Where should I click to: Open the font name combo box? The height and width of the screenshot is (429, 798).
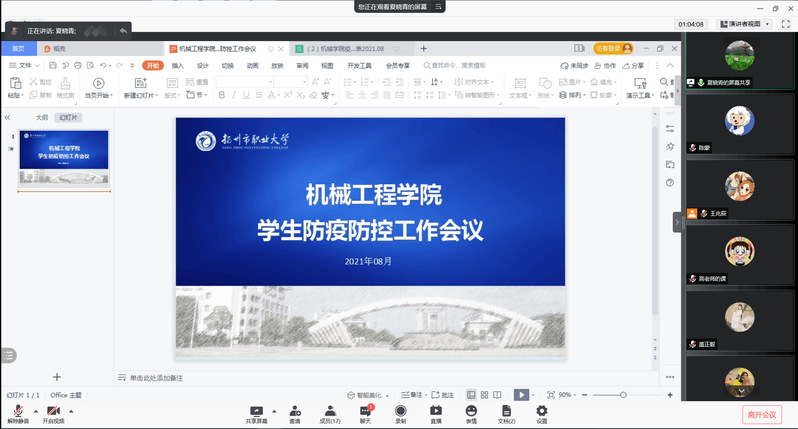pyautogui.click(x=259, y=82)
